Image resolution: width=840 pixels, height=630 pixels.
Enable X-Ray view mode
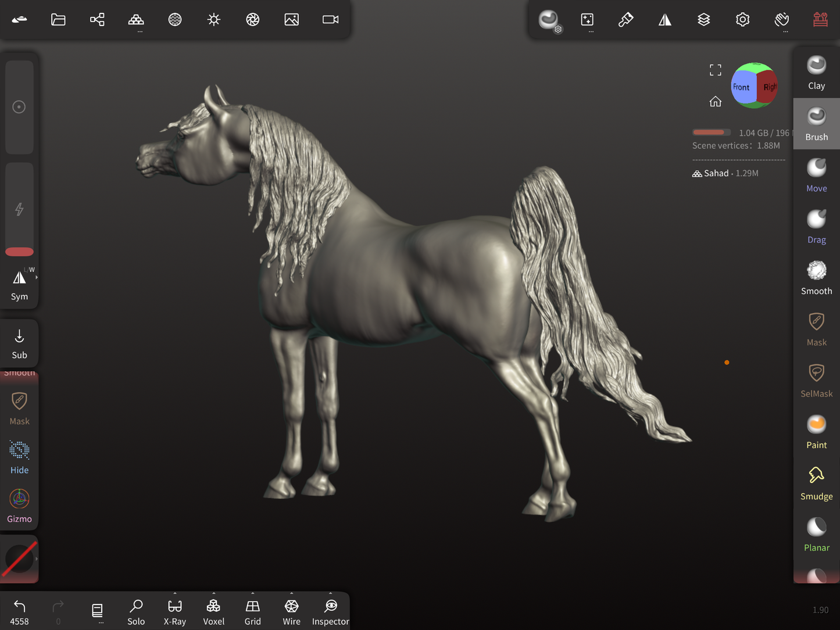tap(174, 611)
